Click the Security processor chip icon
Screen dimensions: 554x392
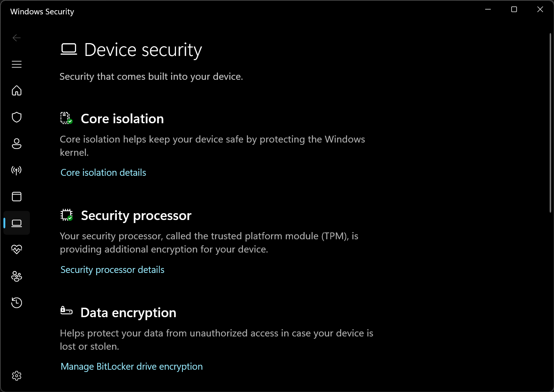pos(67,215)
